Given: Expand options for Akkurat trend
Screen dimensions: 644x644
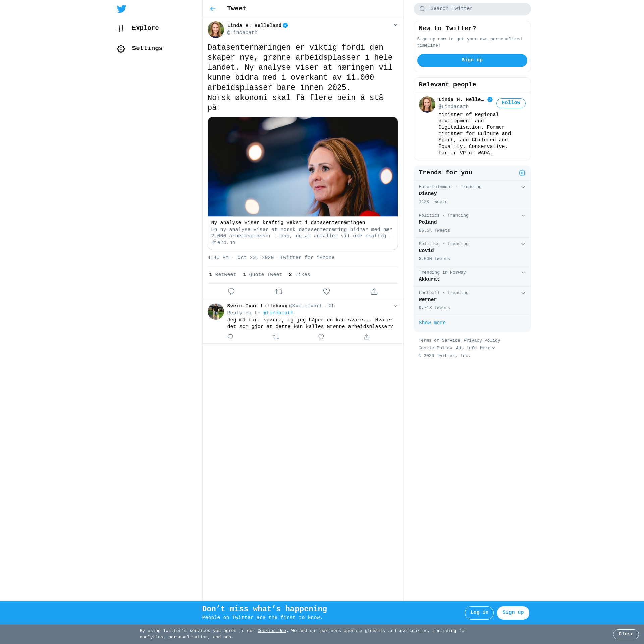Looking at the screenshot, I should point(523,273).
